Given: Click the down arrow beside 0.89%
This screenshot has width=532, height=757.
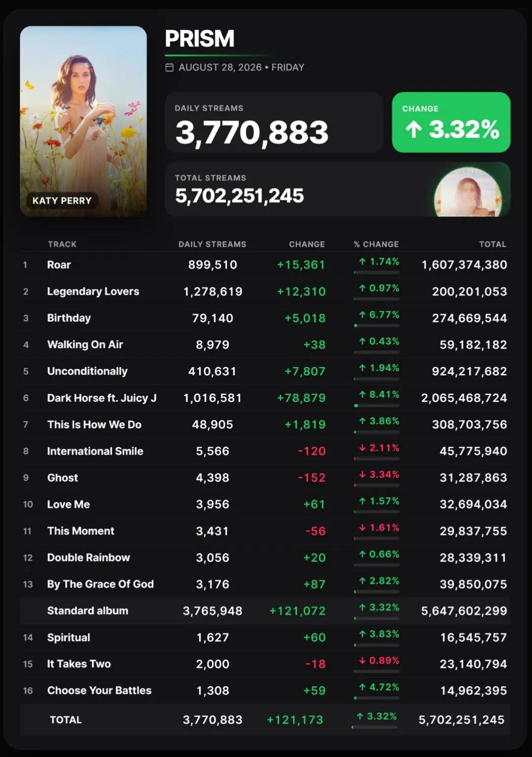Looking at the screenshot, I should pyautogui.click(x=363, y=660).
